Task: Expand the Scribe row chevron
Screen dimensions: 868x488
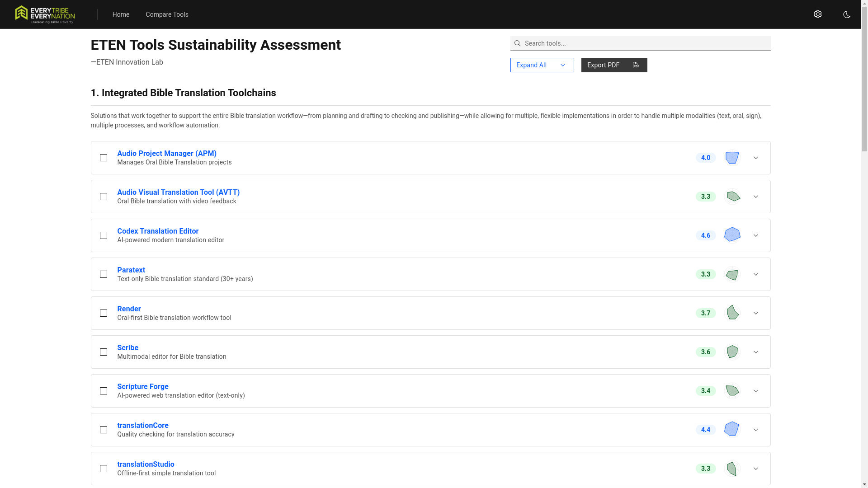Action: tap(756, 352)
